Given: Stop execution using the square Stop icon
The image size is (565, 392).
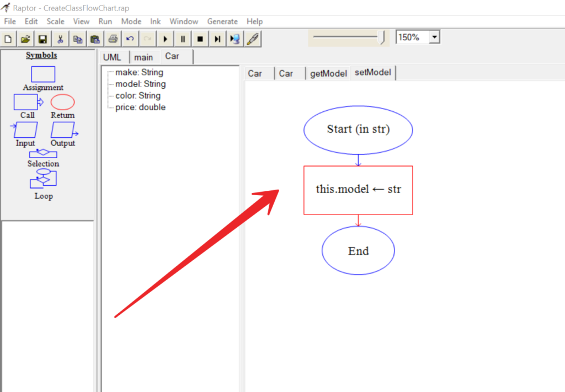Looking at the screenshot, I should point(199,39).
